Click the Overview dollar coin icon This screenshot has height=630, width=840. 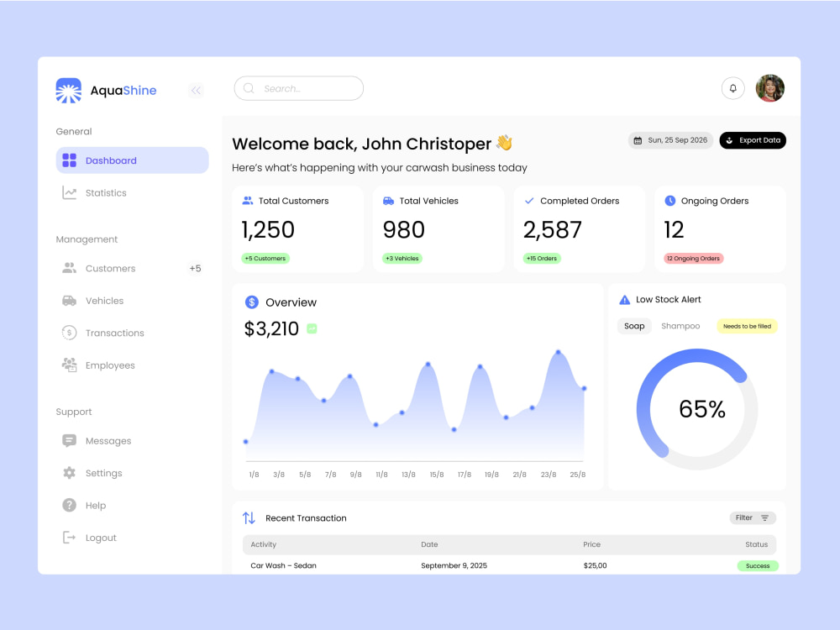(x=252, y=302)
